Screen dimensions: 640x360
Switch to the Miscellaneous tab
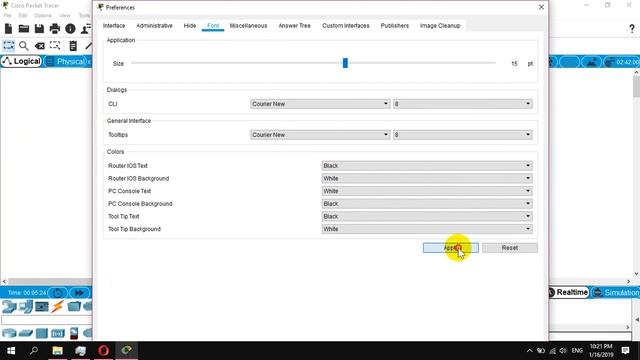pos(248,26)
